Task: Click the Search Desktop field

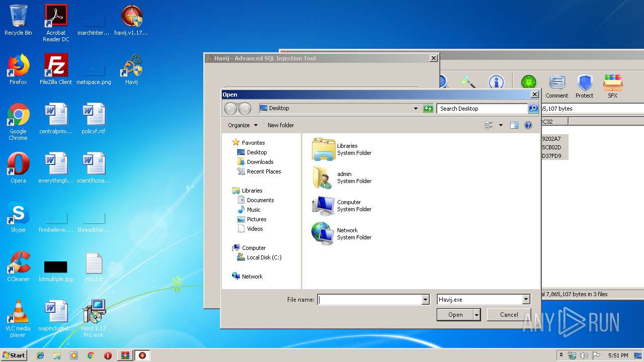Action: [482, 109]
